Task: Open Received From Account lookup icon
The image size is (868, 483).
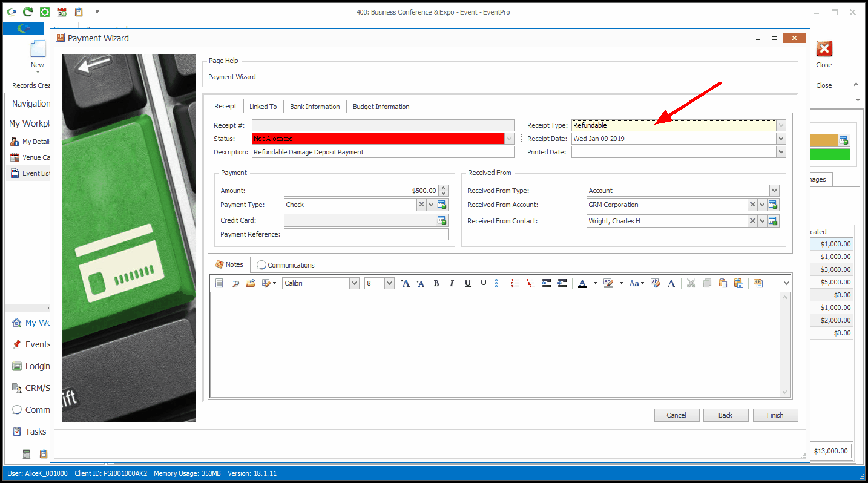Action: 773,205
